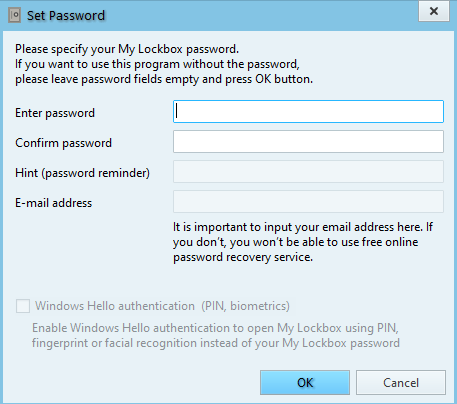
Task: Enable the Windows Hello authentication checkbox
Action: (23, 306)
